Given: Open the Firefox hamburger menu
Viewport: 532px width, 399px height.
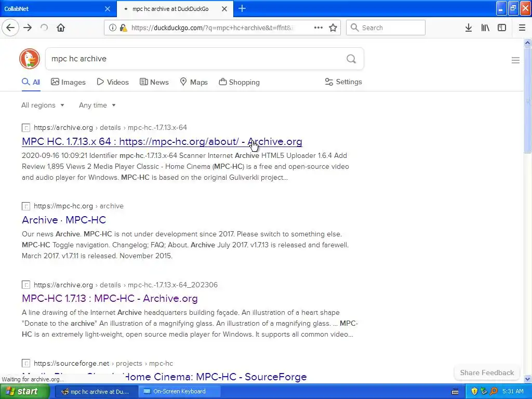Looking at the screenshot, I should pyautogui.click(x=522, y=28).
